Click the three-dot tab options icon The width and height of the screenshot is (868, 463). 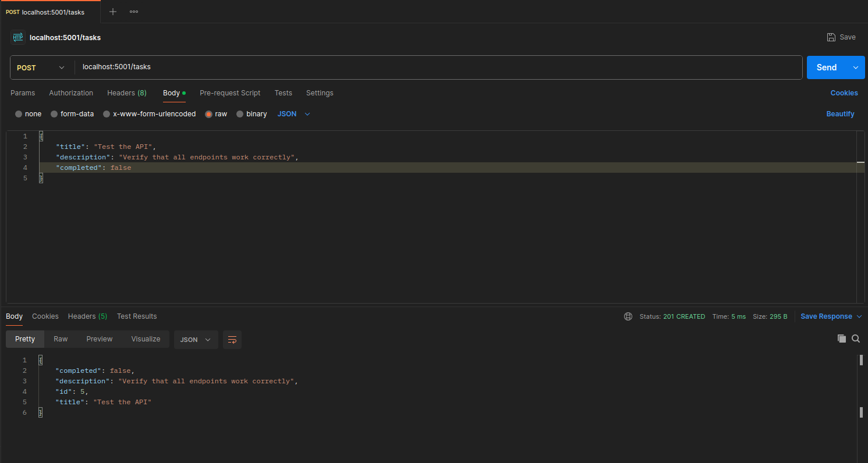[133, 11]
